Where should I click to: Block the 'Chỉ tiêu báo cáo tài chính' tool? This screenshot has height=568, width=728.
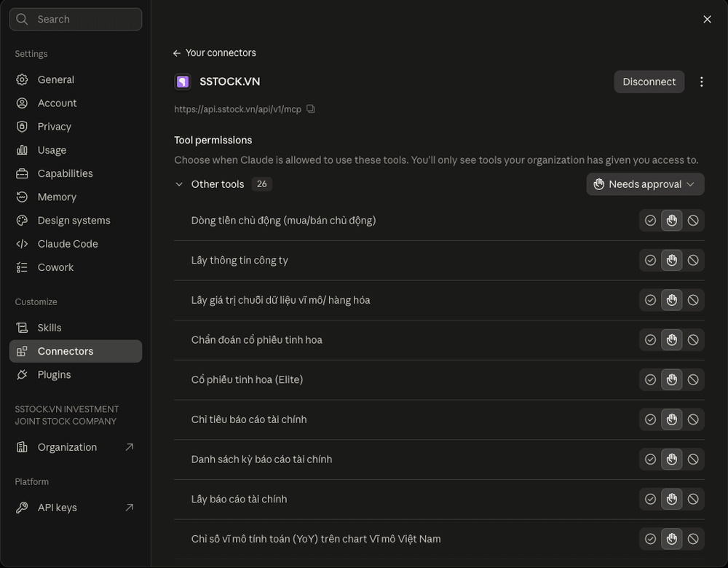(693, 420)
